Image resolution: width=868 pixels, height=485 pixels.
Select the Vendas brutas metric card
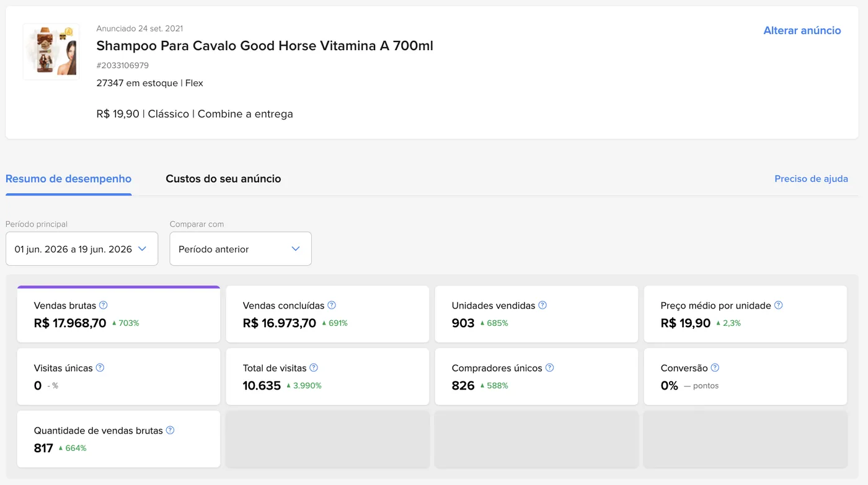pos(118,314)
